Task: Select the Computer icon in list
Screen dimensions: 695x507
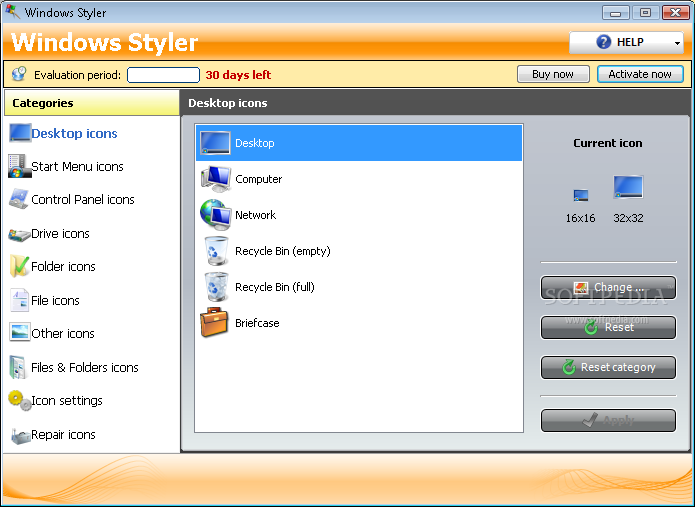Action: coord(216,179)
